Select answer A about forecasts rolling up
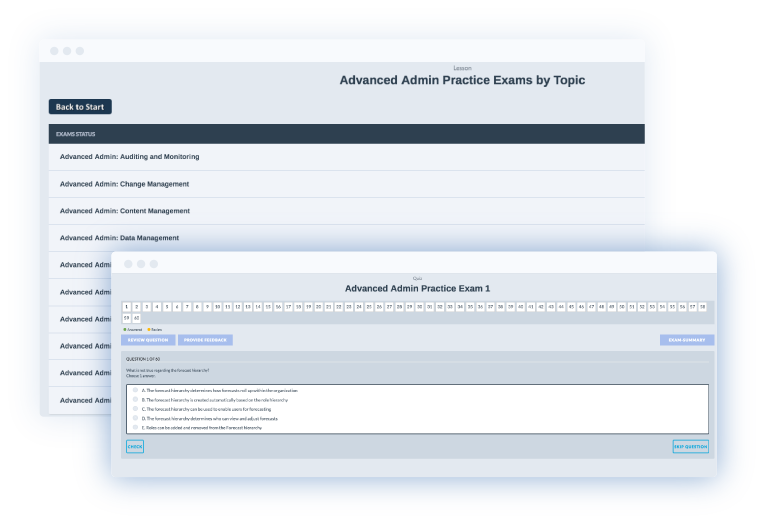Image resolution: width=784 pixels, height=516 pixels. [136, 390]
